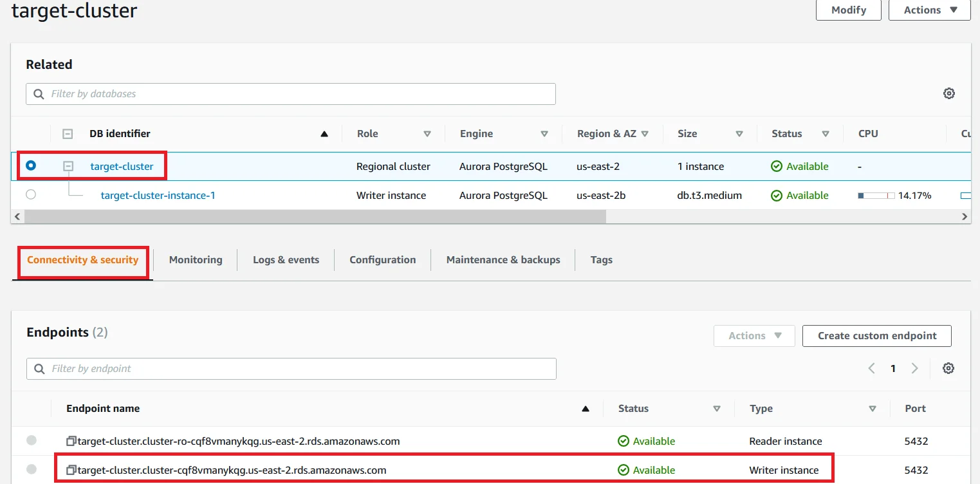980x484 pixels.
Task: Open the Endpoints table settings gear
Action: tap(948, 368)
